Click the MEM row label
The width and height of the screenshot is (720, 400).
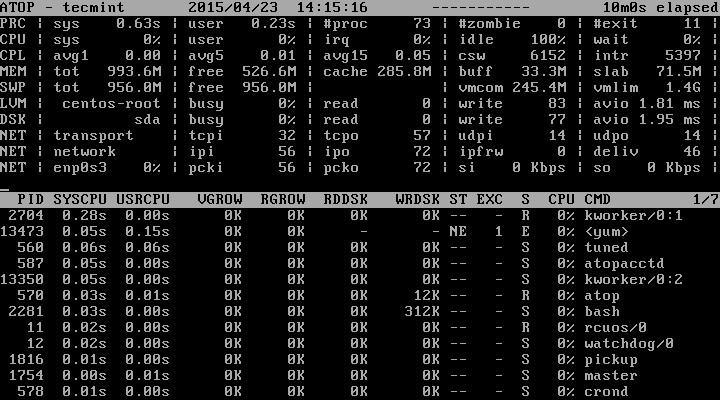[x=13, y=70]
